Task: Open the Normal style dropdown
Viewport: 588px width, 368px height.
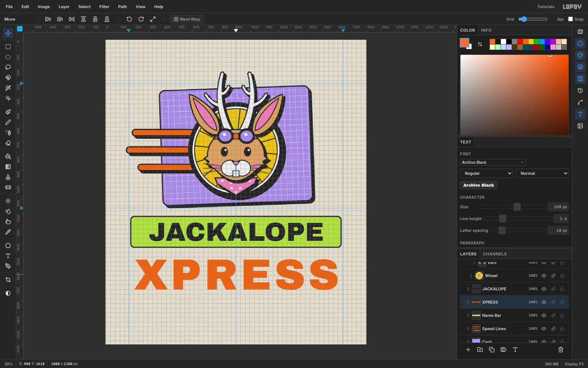Action: (542, 173)
